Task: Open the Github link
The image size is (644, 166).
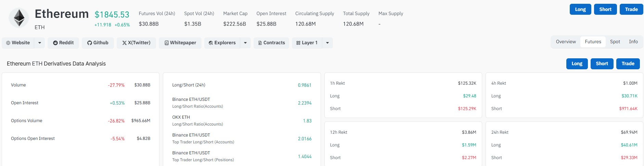Action: pos(98,43)
